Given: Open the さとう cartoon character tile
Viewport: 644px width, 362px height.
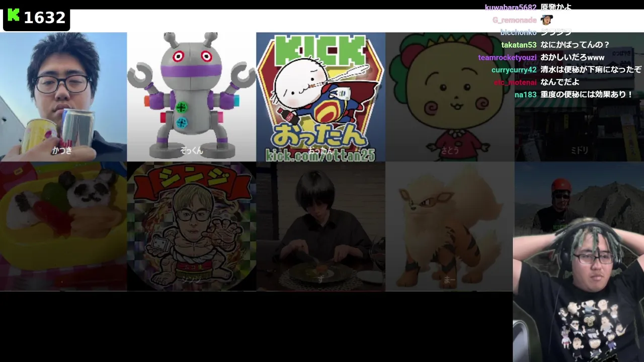Looking at the screenshot, I should [x=450, y=97].
